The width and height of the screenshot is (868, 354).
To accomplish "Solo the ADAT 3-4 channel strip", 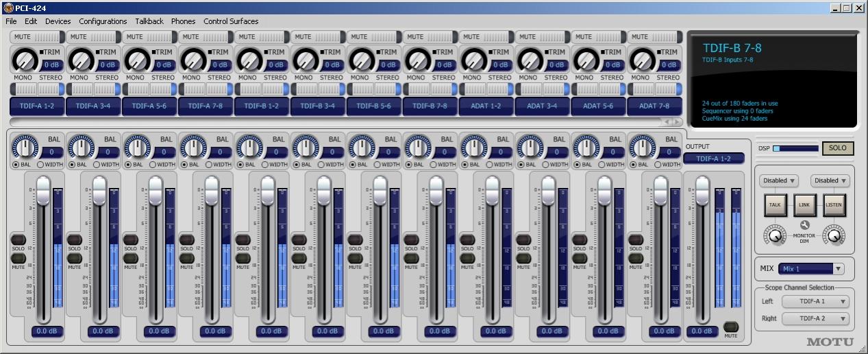I will point(523,239).
